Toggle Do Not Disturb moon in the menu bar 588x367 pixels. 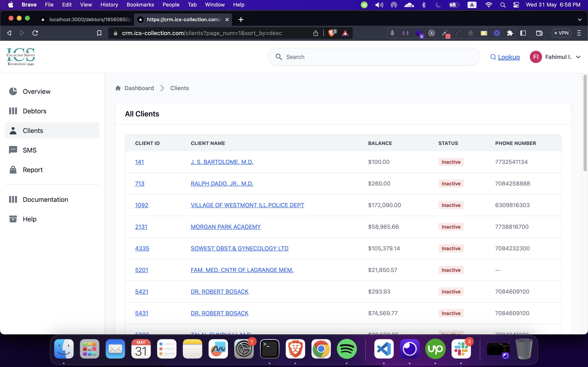(438, 5)
